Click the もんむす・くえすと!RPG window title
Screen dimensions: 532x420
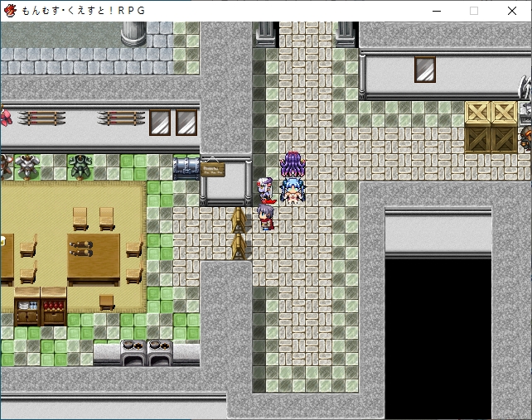[x=84, y=11]
